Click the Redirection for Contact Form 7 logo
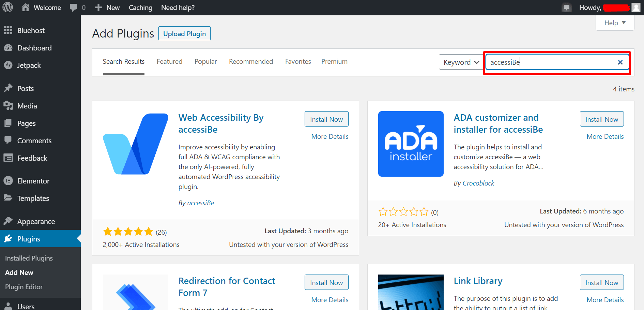The image size is (644, 310). [136, 292]
